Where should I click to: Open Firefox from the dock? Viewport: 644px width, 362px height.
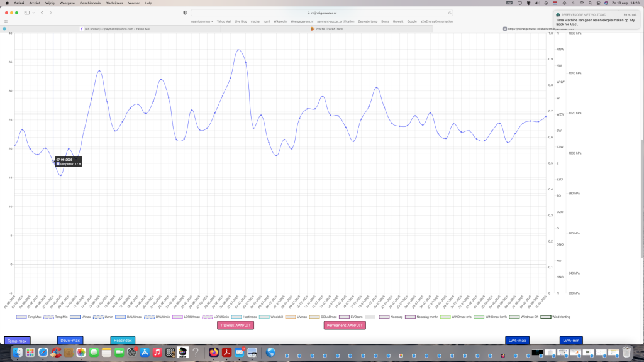pos(214,352)
